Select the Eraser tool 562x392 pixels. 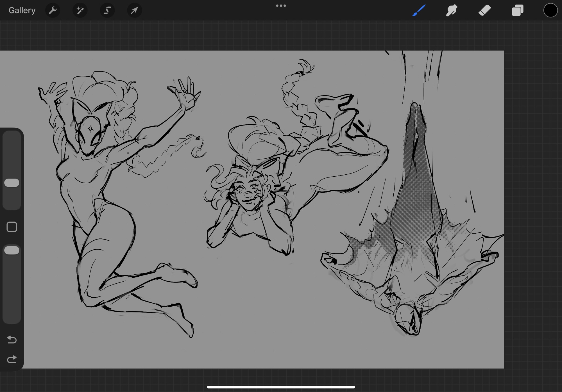(485, 10)
